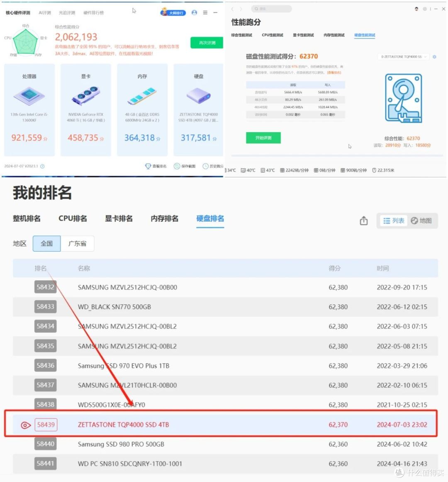The height and width of the screenshot is (482, 448).
Task: Click the 40°C temperature status icon
Action: coord(243,170)
